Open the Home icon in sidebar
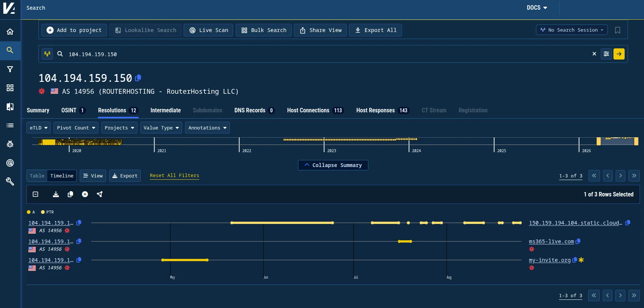 click(x=10, y=32)
